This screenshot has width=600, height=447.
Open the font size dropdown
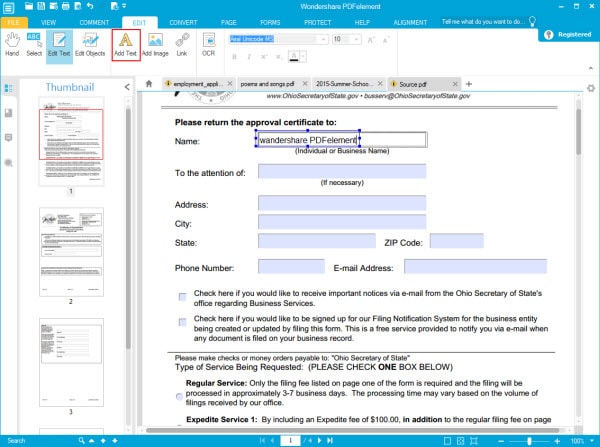(356, 39)
